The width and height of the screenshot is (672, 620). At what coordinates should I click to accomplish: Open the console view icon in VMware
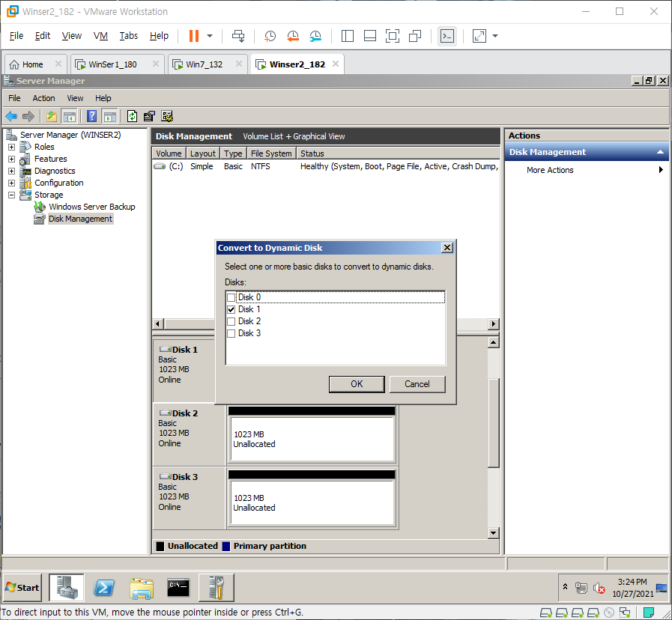(x=447, y=36)
